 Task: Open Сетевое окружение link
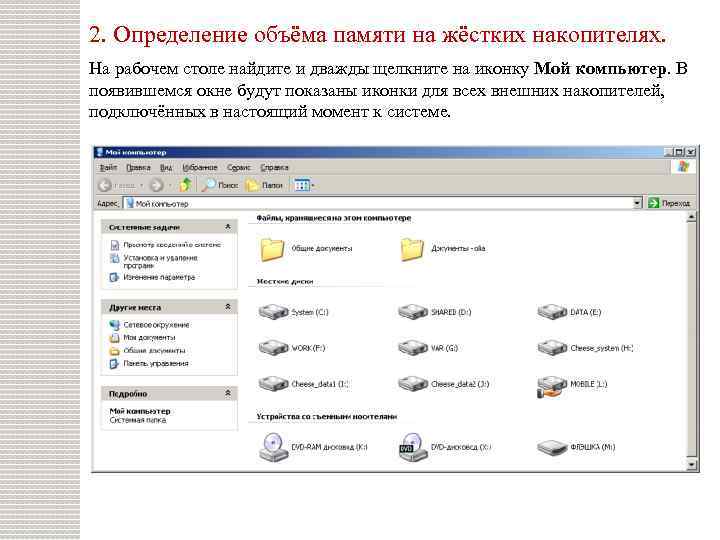(156, 325)
